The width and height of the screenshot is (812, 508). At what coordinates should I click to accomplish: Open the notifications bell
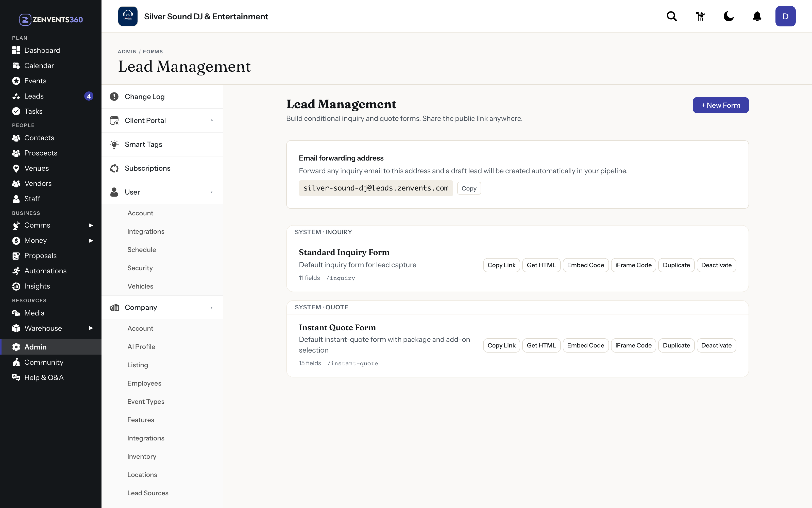point(757,16)
